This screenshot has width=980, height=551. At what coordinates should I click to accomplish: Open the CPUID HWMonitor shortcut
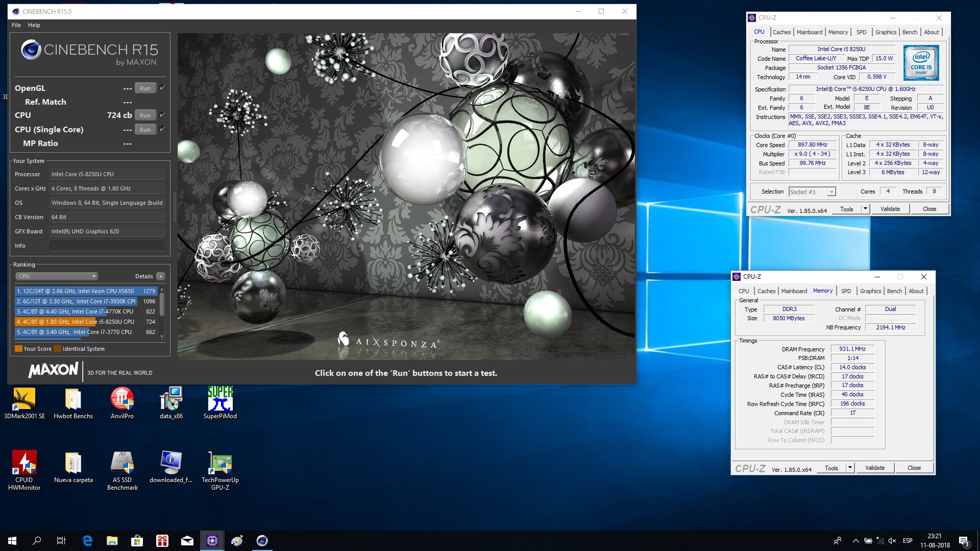click(24, 470)
